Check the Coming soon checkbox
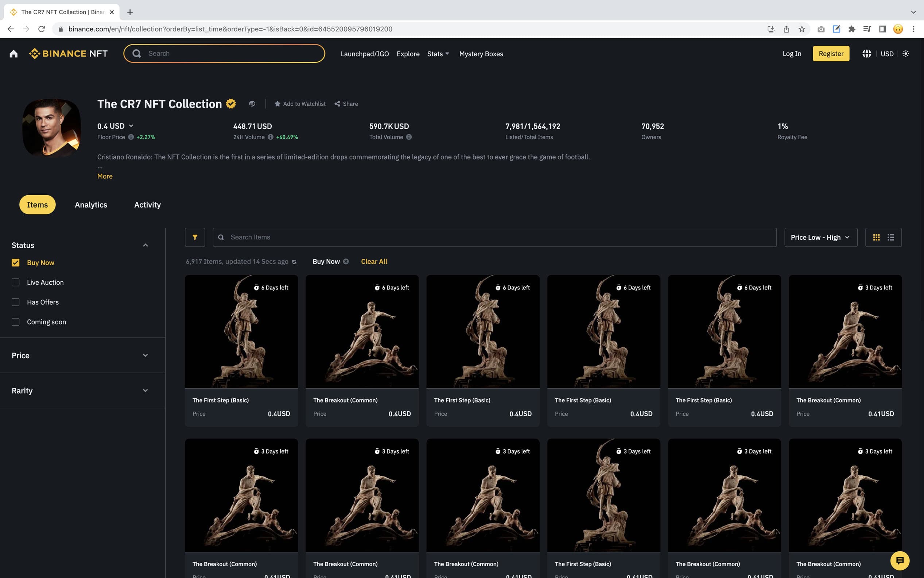Image resolution: width=924 pixels, height=578 pixels. (15, 322)
